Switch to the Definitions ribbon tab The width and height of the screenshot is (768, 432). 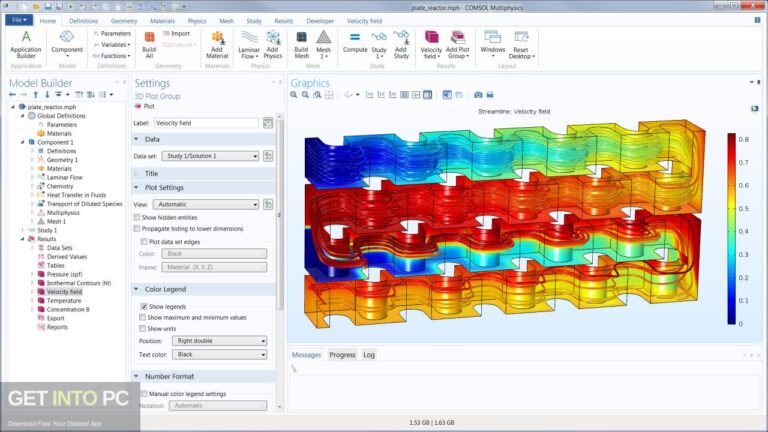[83, 21]
